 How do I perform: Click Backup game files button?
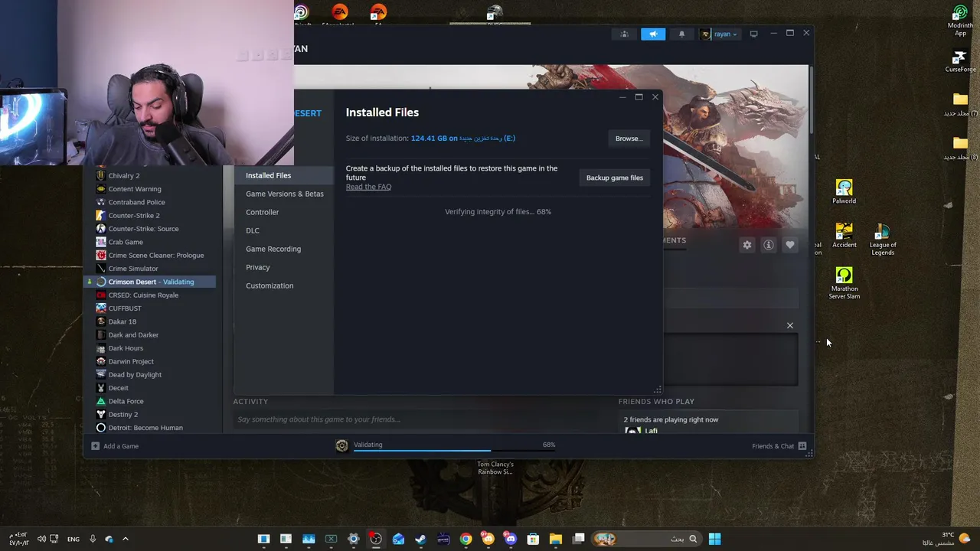(615, 178)
